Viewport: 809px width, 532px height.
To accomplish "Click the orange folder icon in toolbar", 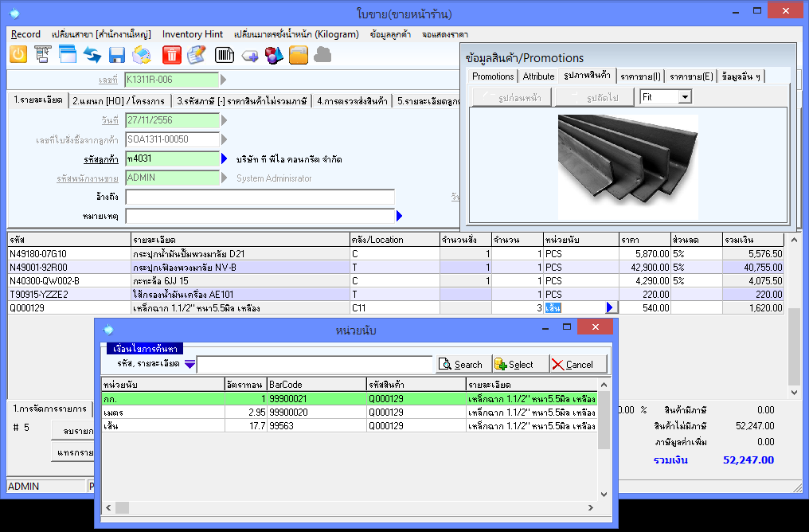I will pos(298,55).
